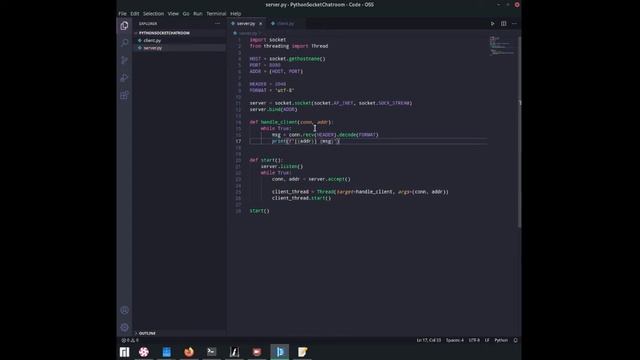
Task: Open the Accounts icon in activity bar
Action: point(124,310)
